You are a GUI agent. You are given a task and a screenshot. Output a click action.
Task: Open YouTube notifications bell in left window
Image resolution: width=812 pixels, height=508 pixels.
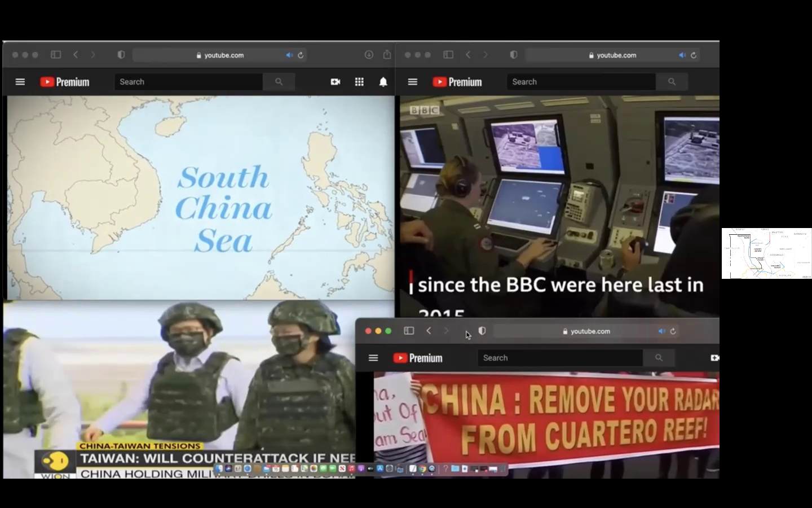click(x=383, y=82)
